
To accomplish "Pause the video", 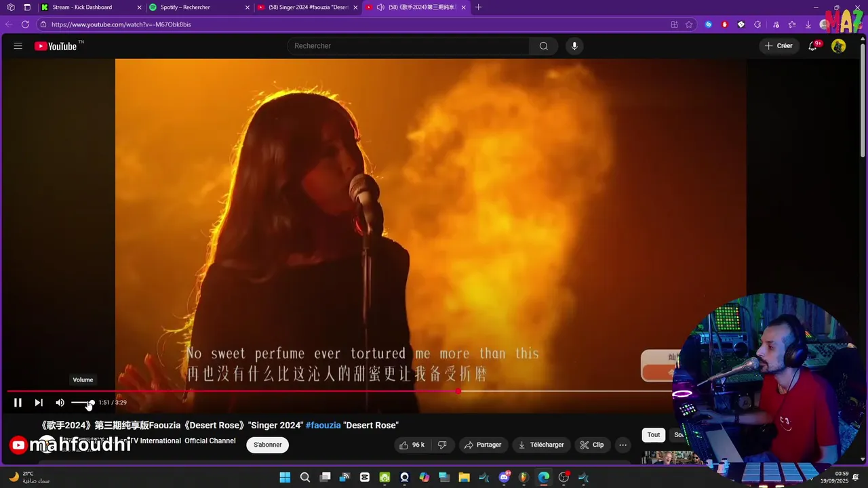I will (18, 403).
